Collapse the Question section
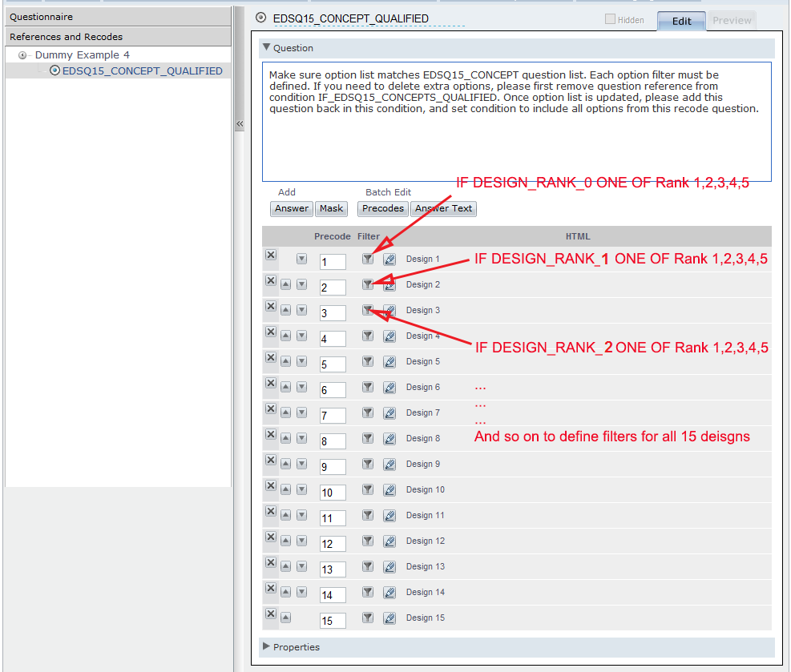The height and width of the screenshot is (672, 791). [x=267, y=47]
